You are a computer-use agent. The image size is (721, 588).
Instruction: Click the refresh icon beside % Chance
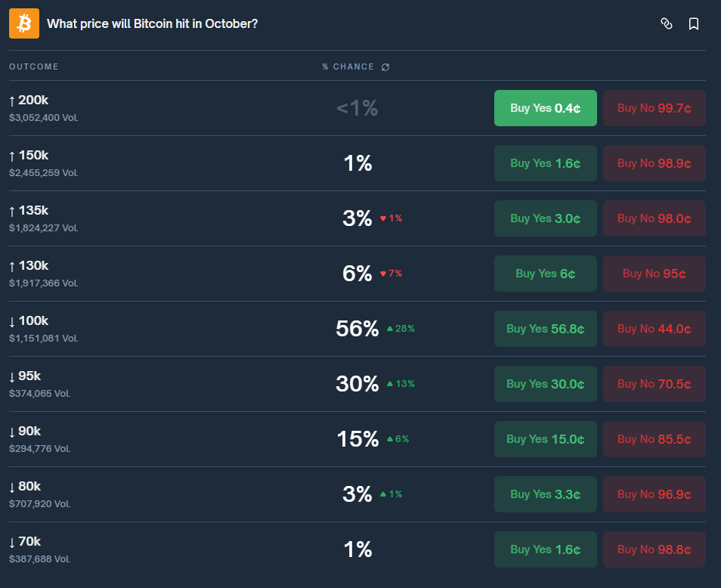tap(385, 67)
